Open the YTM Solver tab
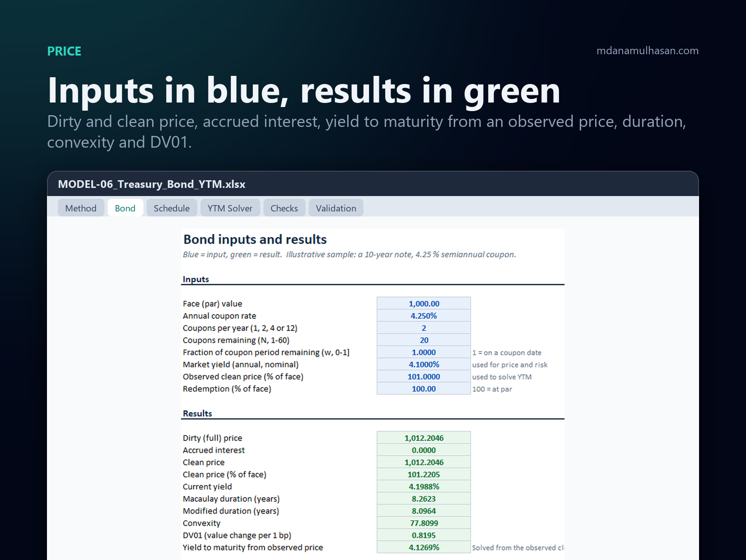The width and height of the screenshot is (746, 560). (230, 208)
